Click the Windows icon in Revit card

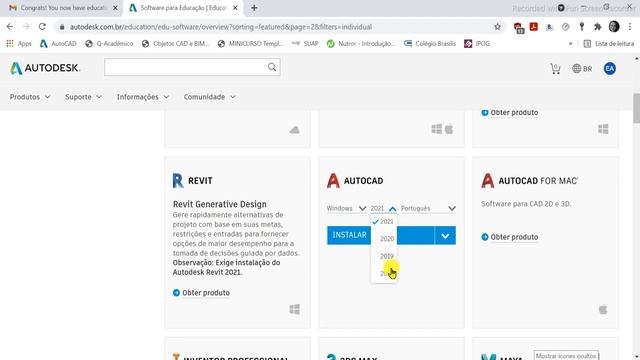(x=294, y=309)
